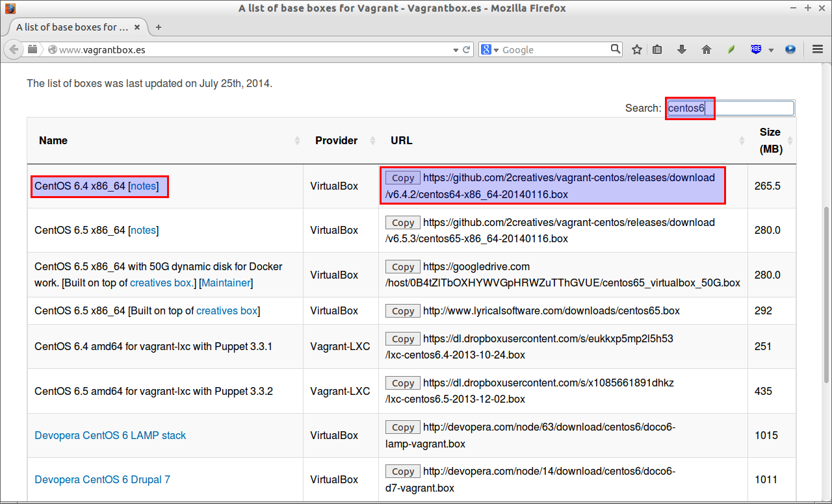The width and height of the screenshot is (832, 504).
Task: Click the green leaf extension icon
Action: [731, 49]
